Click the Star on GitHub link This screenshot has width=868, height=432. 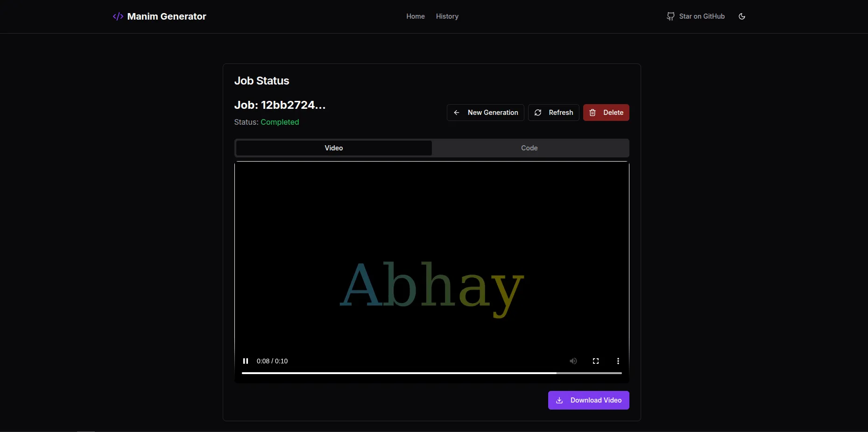696,16
